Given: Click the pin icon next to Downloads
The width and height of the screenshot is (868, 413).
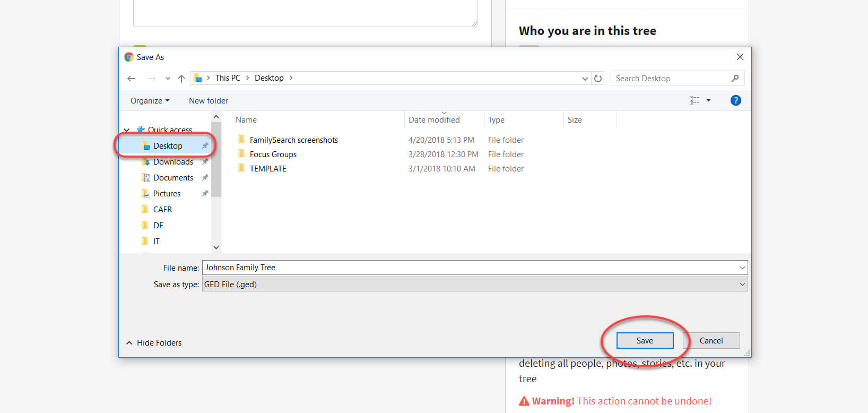Looking at the screenshot, I should 205,162.
